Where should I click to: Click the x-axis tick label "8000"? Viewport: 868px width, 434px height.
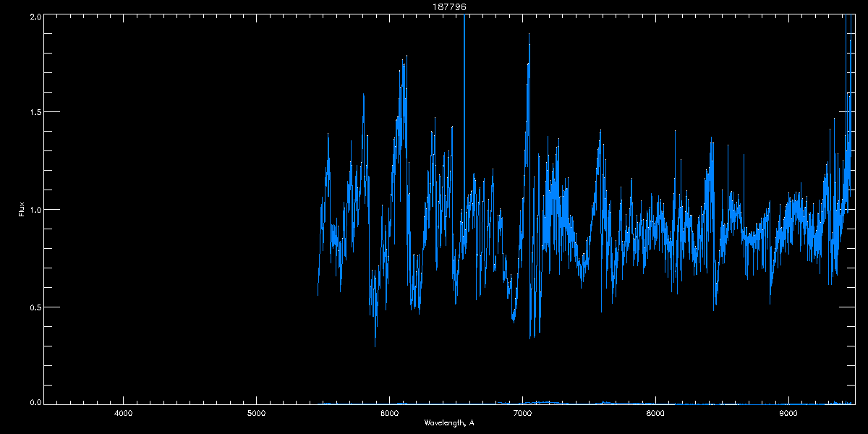click(655, 413)
